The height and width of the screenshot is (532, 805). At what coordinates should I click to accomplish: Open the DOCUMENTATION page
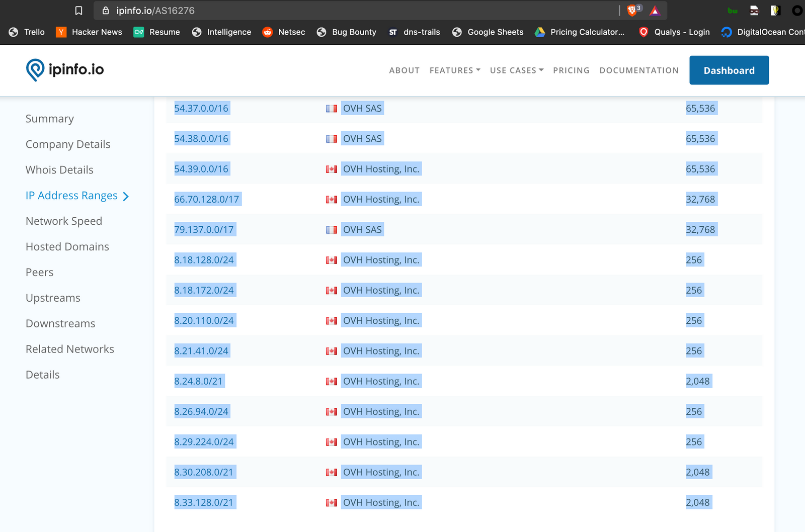639,70
